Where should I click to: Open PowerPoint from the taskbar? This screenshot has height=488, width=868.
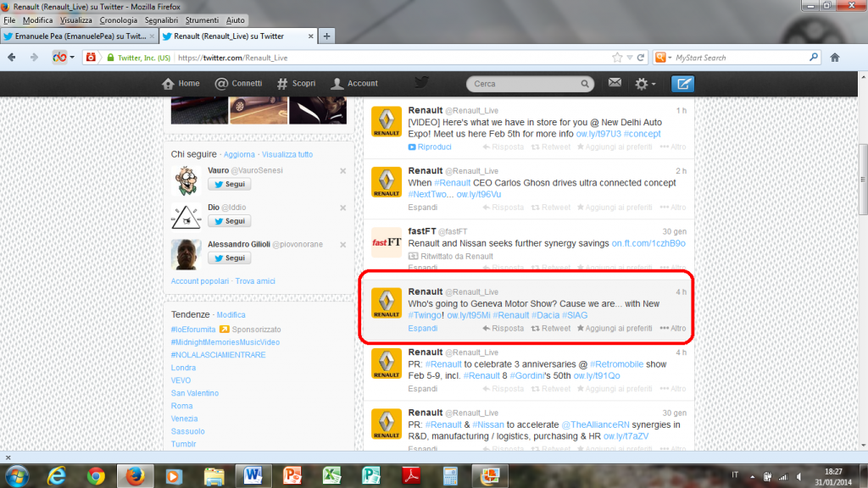(292, 476)
